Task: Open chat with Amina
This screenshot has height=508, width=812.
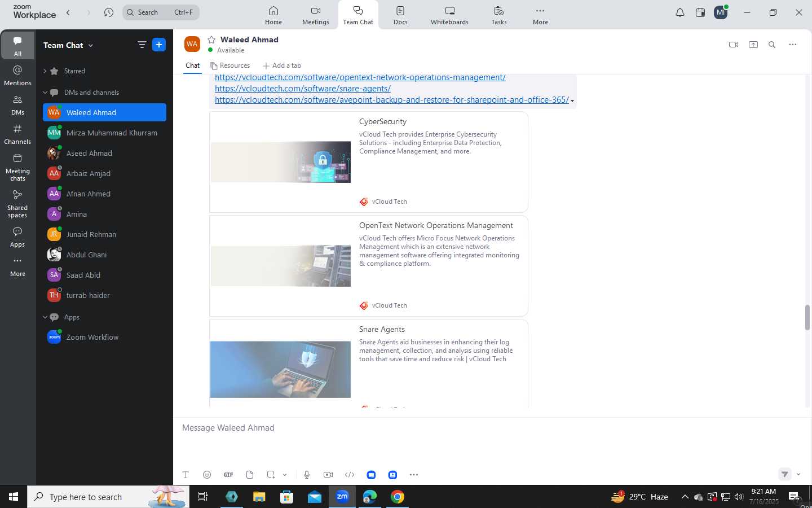Action: (104, 214)
